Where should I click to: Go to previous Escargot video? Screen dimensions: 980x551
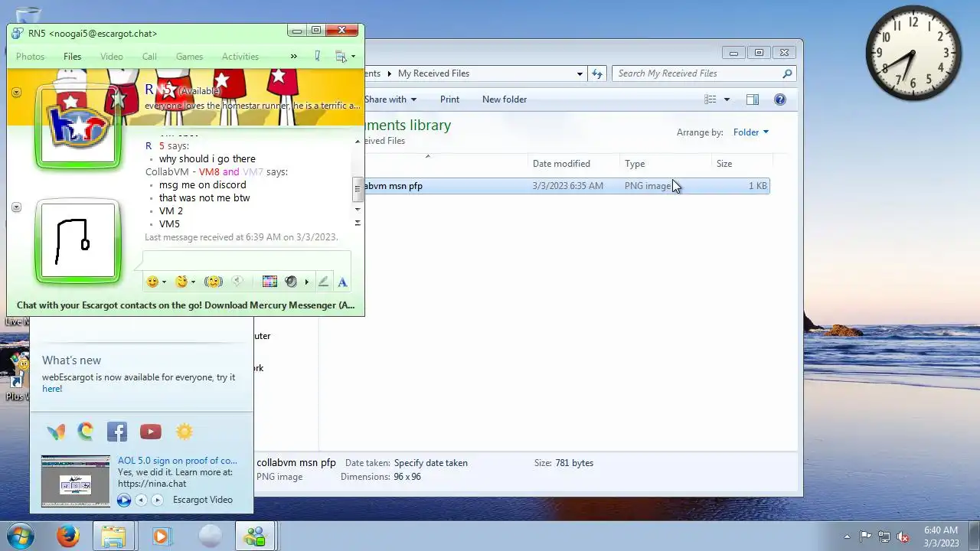click(141, 500)
